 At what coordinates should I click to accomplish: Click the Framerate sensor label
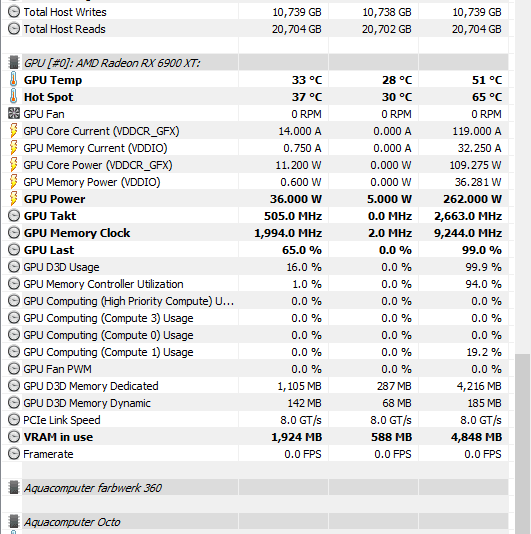[x=48, y=454]
